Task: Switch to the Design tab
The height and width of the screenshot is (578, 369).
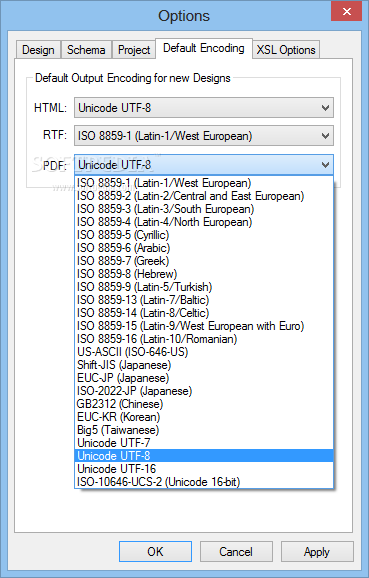Action: 38,50
